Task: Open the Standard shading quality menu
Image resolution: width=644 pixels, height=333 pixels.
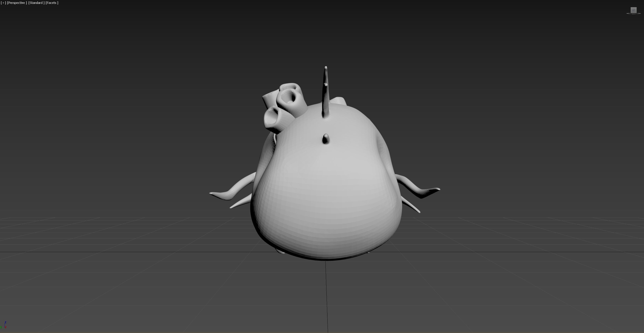Action: pyautogui.click(x=36, y=3)
